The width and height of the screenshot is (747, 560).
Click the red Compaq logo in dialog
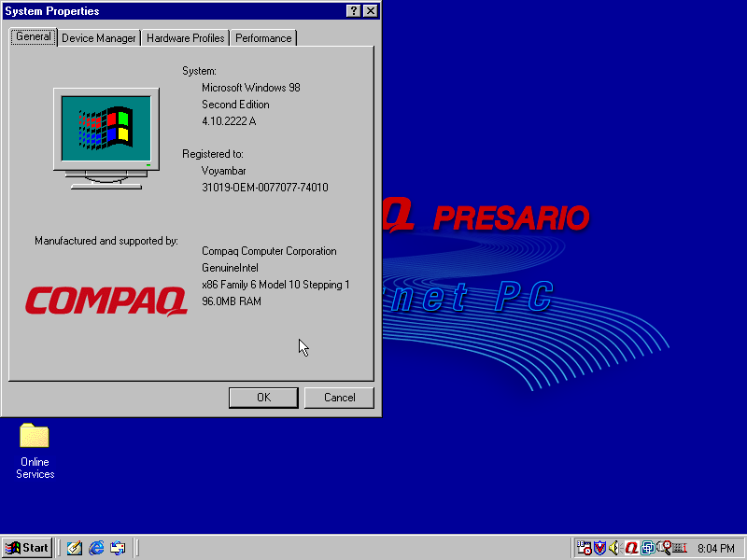click(106, 301)
